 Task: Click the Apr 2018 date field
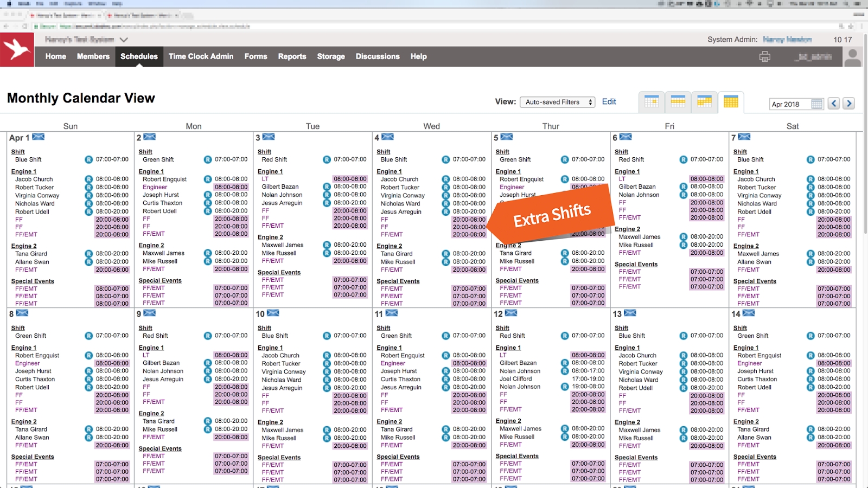[x=790, y=104]
